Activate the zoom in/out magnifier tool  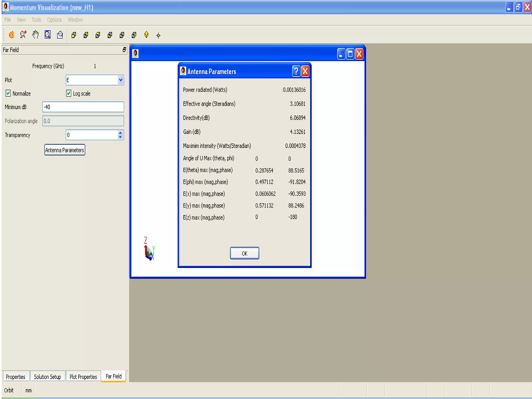[x=23, y=35]
